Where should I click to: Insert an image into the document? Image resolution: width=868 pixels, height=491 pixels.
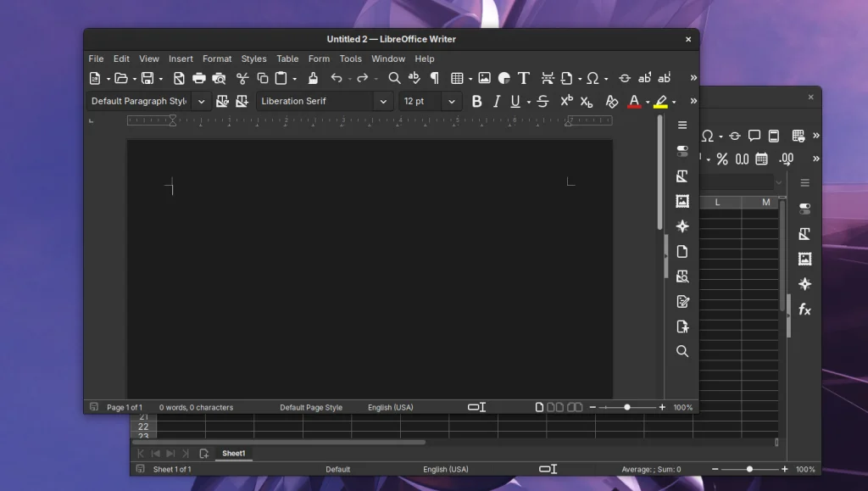484,77
